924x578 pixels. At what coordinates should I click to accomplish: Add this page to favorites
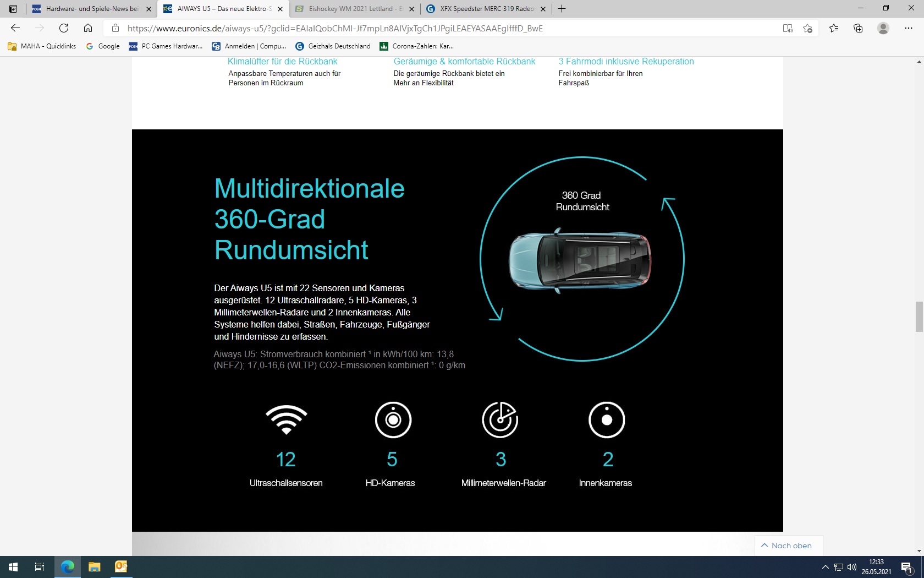(807, 28)
